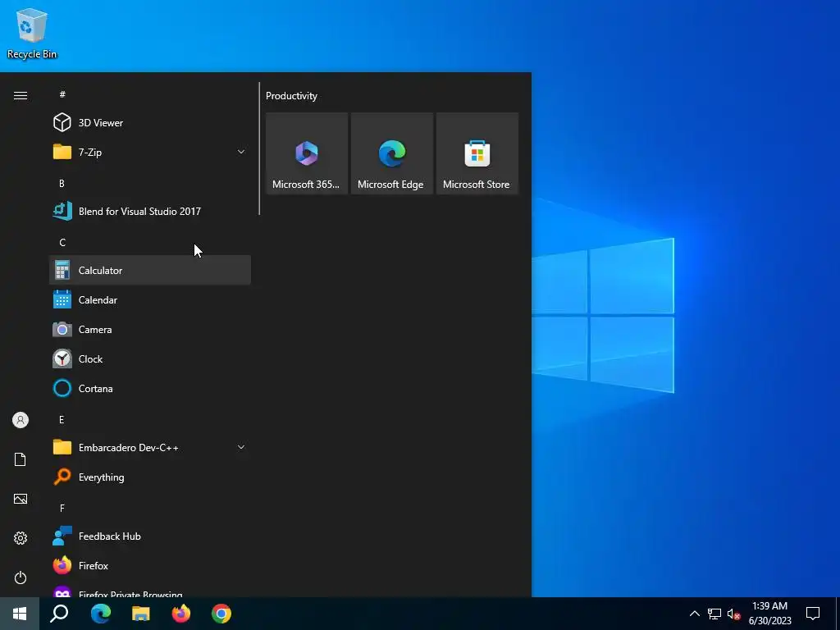Click the 'F' section letter header
Screen dimensions: 840x630
pos(62,508)
